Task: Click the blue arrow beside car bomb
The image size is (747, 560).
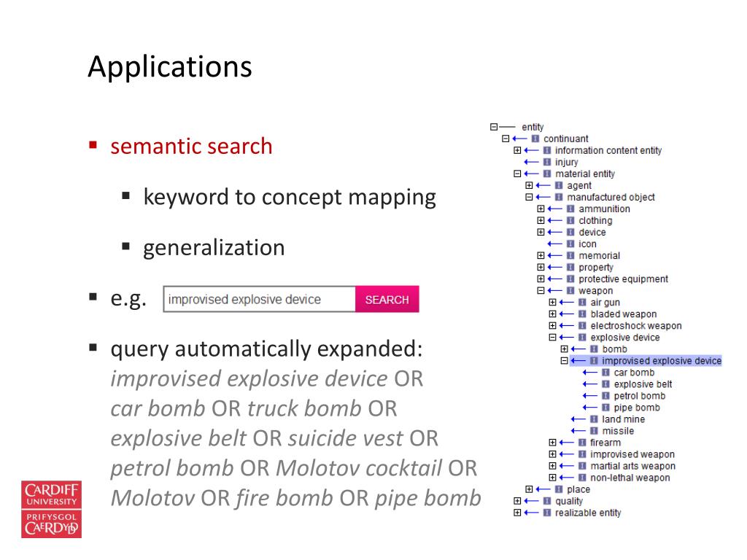Action: tap(589, 373)
